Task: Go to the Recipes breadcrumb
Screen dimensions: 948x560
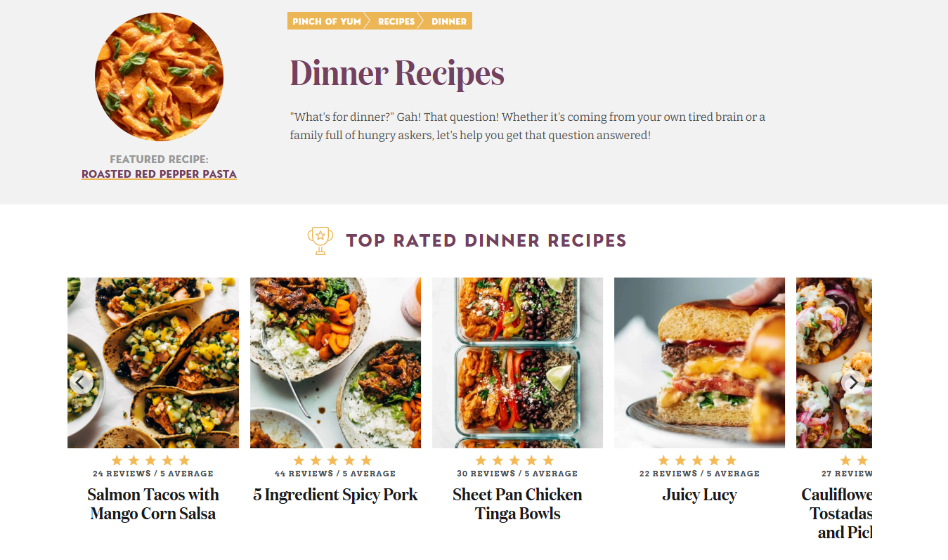Action: [396, 21]
